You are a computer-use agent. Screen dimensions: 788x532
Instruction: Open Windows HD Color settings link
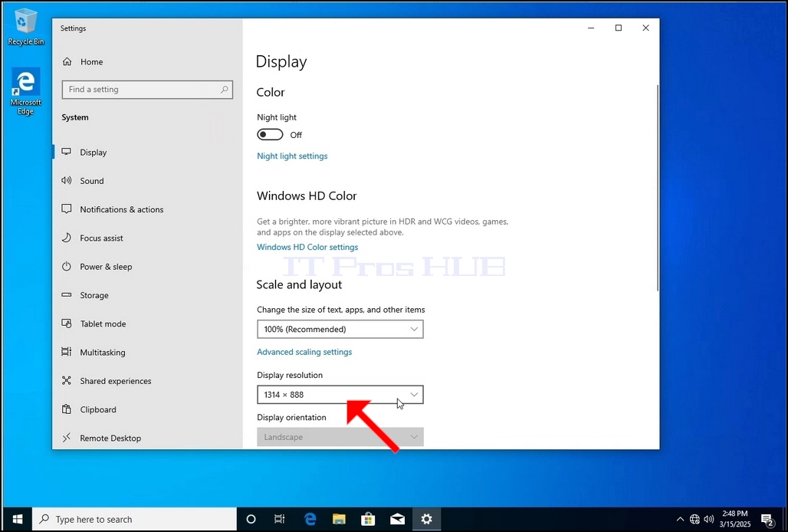click(307, 247)
